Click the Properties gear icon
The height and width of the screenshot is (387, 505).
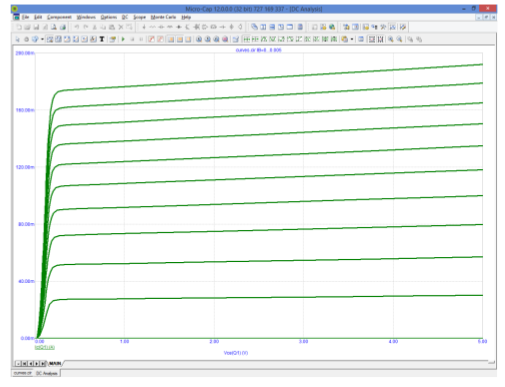coord(26,39)
